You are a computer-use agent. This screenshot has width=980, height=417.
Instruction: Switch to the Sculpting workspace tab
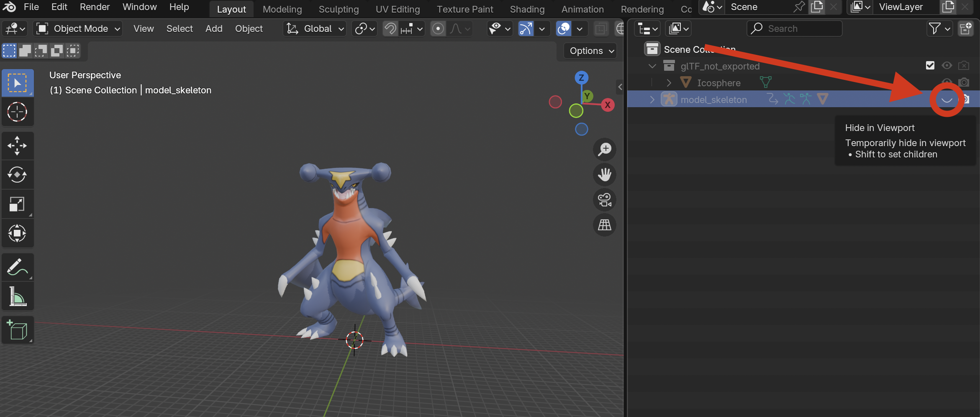[339, 9]
